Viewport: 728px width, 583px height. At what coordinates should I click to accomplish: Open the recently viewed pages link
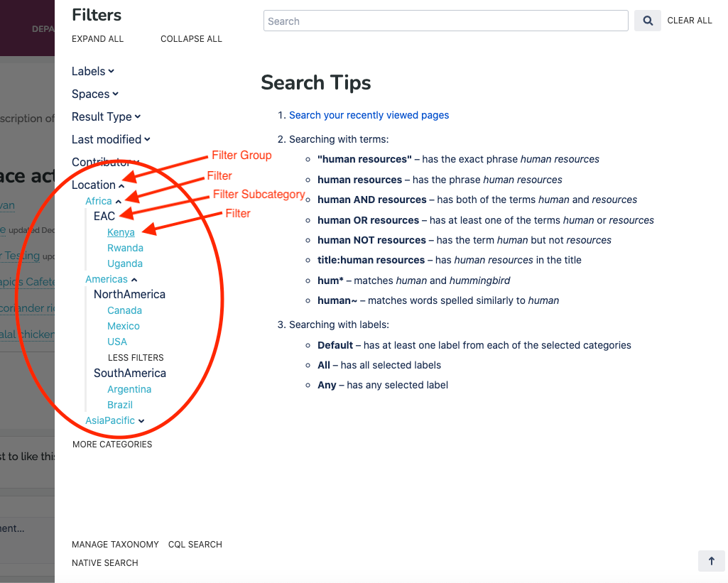(x=369, y=114)
